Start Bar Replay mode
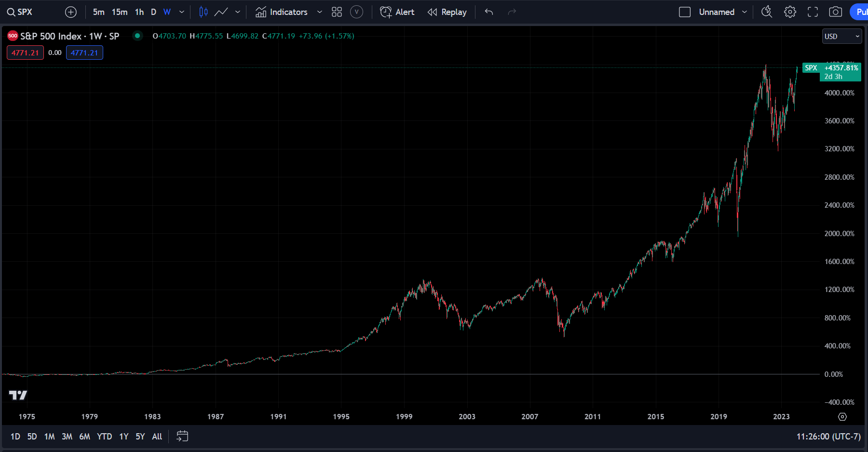868x452 pixels. point(447,12)
